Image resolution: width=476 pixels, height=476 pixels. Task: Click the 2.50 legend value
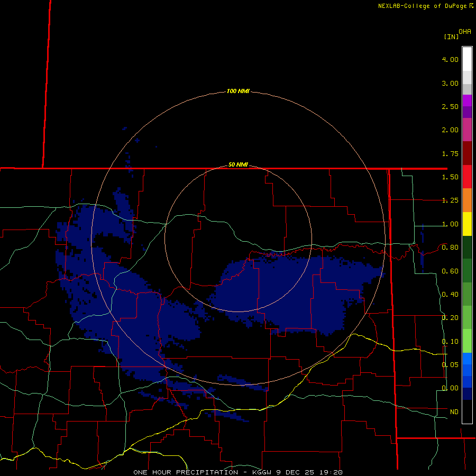[x=450, y=106]
